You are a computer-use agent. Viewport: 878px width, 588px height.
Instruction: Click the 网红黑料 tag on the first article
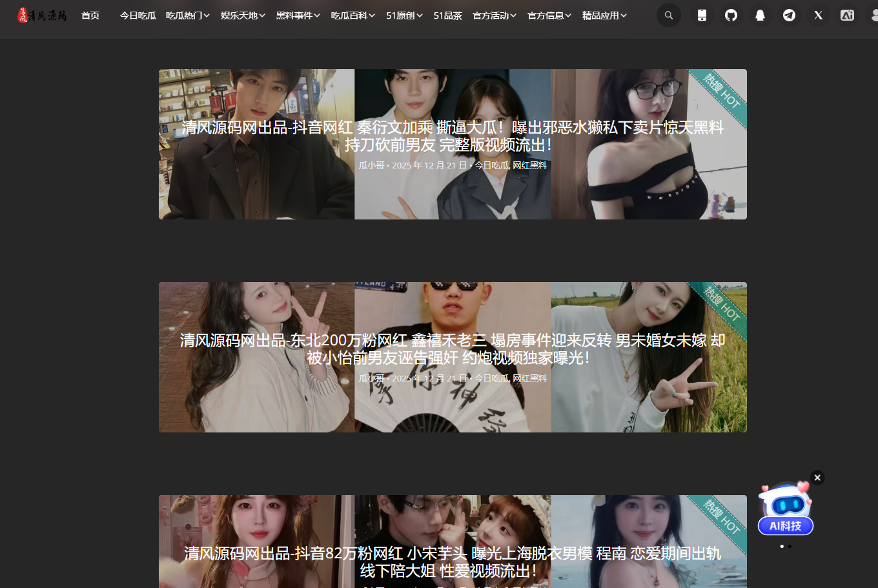tap(529, 166)
